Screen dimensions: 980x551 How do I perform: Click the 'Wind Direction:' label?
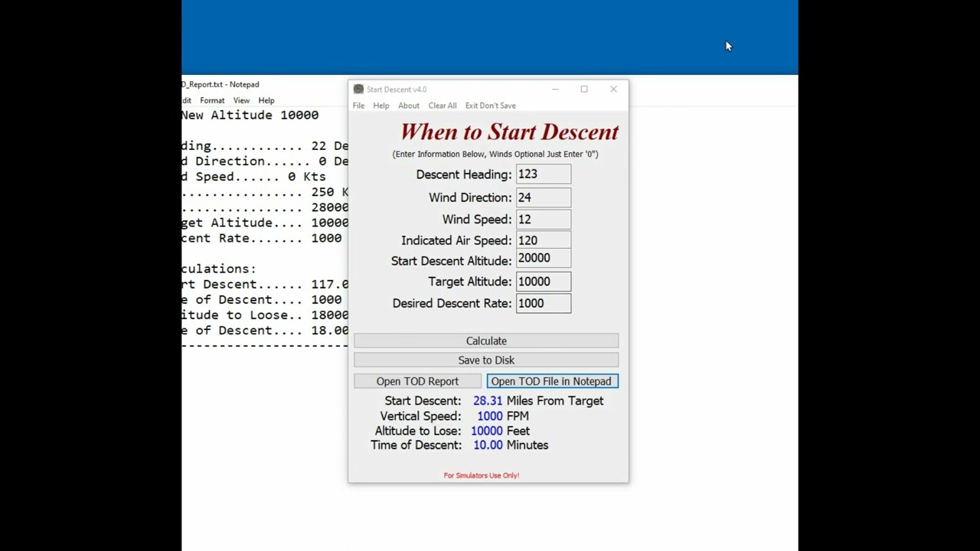click(470, 197)
